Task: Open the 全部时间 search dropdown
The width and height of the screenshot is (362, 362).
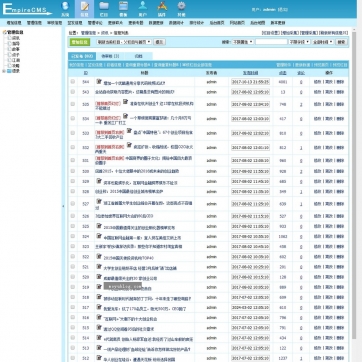Action: pos(323,42)
